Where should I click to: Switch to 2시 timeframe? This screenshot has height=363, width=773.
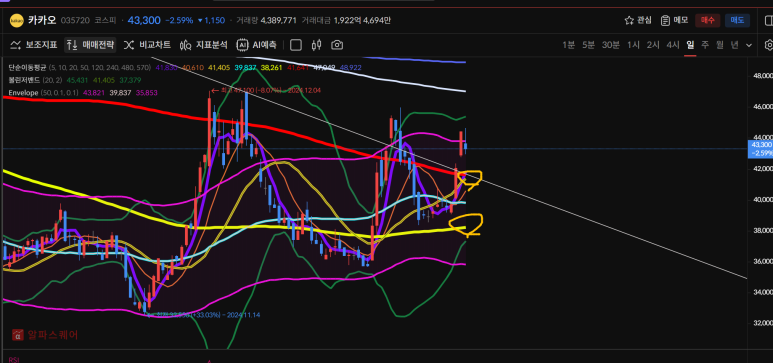coord(653,45)
